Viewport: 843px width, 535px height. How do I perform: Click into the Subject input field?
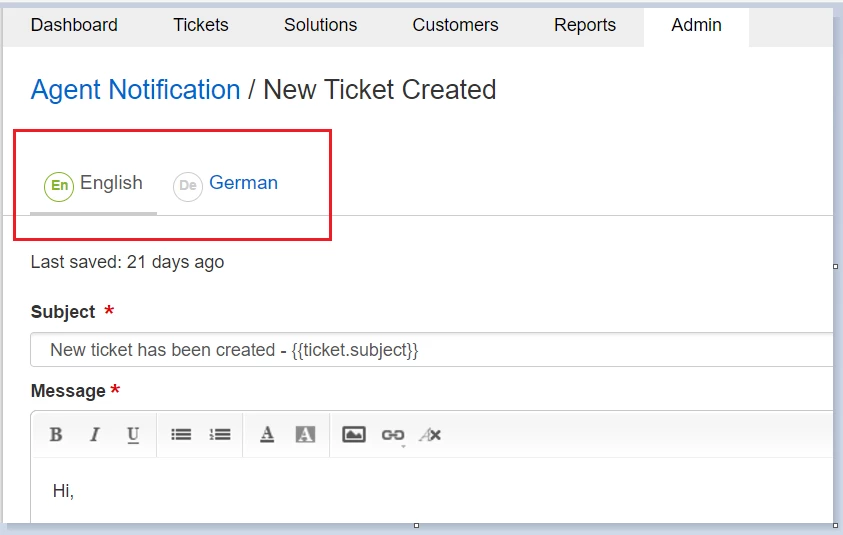tap(432, 350)
